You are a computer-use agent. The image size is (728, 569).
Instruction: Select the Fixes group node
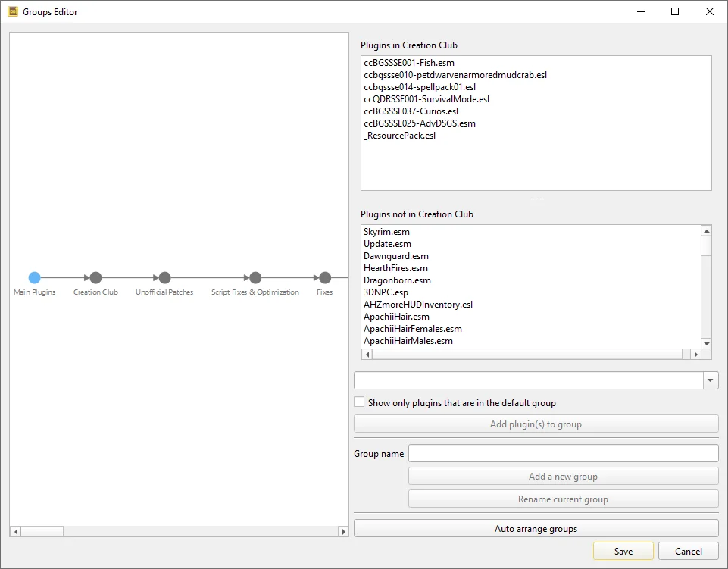click(x=325, y=278)
